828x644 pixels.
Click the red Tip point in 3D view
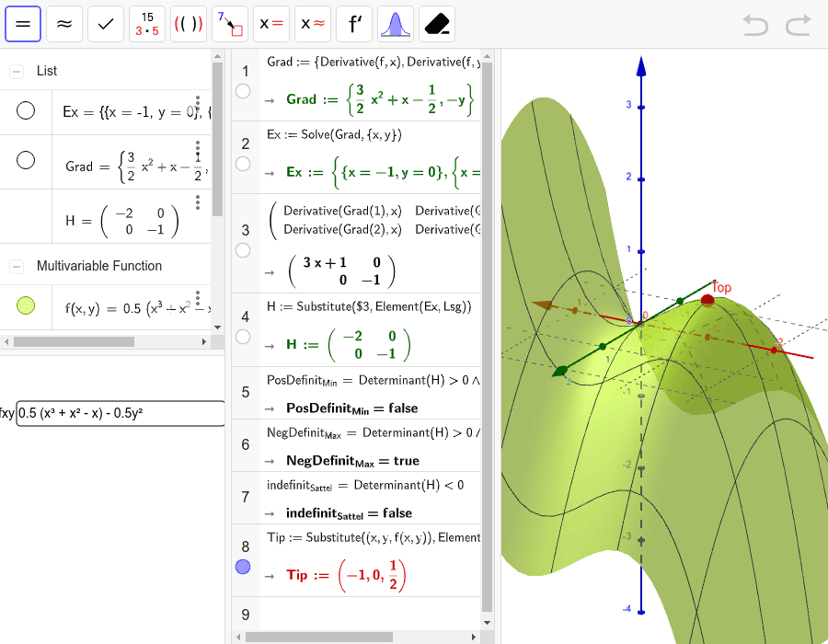coord(707,300)
